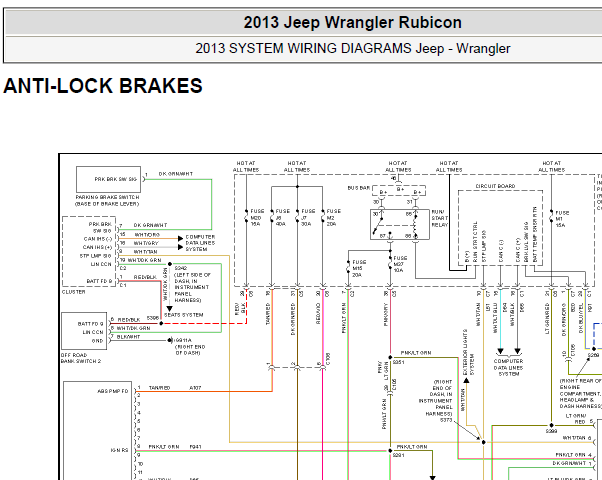Click the "SEATS SYSTEM" reference label
602x480 pixels.
coord(184,315)
